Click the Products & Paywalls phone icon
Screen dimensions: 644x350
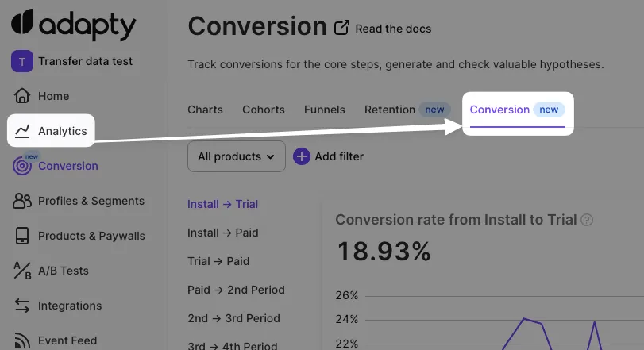click(23, 237)
